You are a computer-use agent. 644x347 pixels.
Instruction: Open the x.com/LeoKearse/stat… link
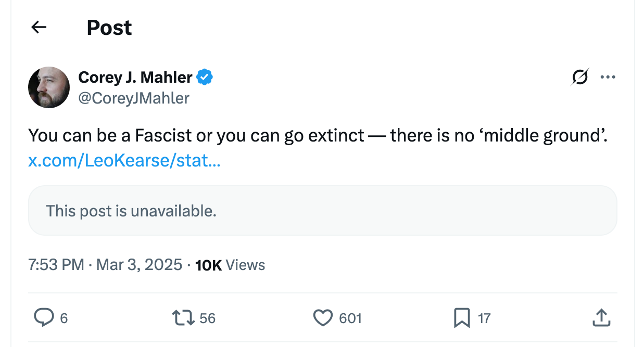[124, 161]
